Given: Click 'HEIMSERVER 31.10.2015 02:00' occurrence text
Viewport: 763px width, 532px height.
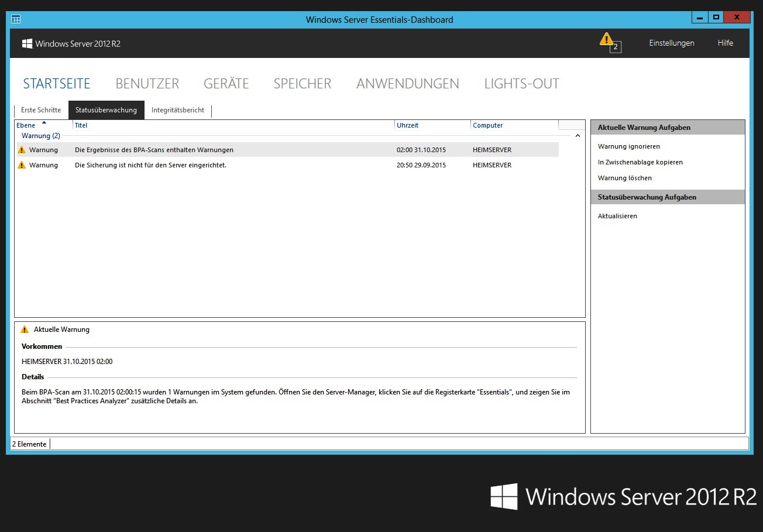Looking at the screenshot, I should click(67, 362).
